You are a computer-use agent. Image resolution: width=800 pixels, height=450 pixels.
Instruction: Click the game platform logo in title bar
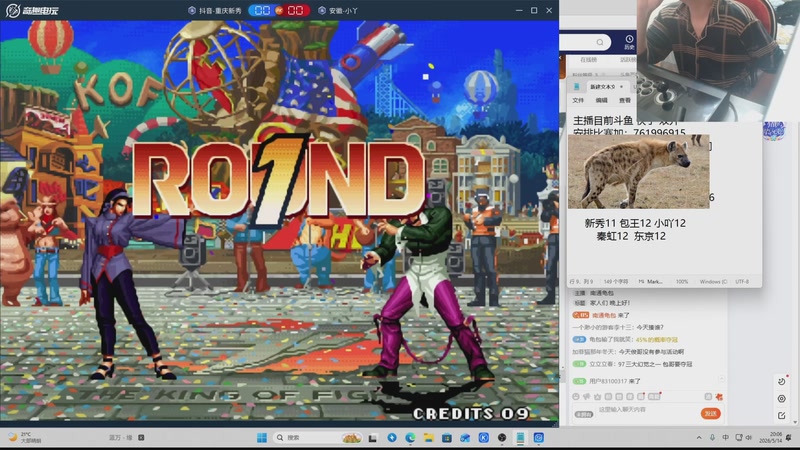32,10
